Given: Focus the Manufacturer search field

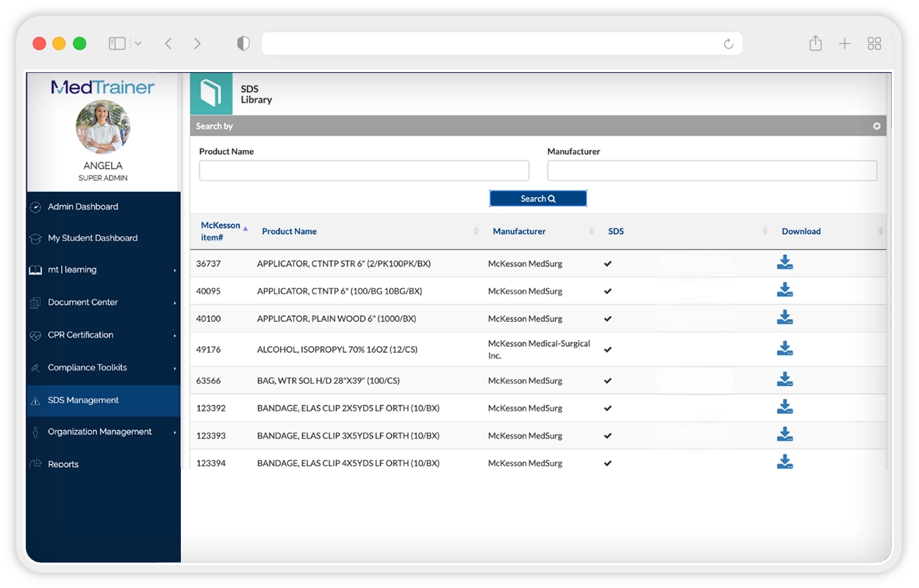Looking at the screenshot, I should pyautogui.click(x=712, y=171).
